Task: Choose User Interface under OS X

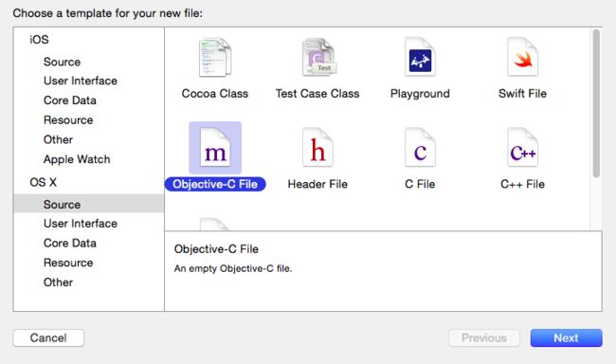Action: tap(81, 224)
